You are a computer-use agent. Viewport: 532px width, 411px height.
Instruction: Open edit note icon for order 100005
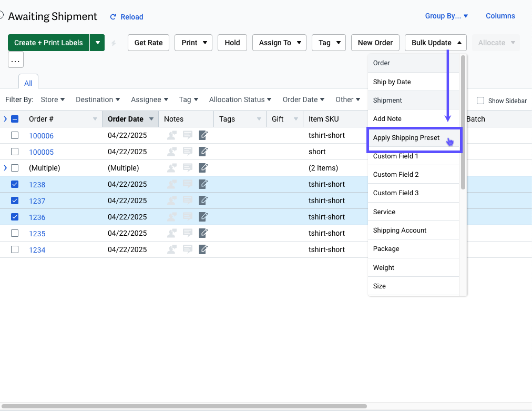[x=203, y=152]
